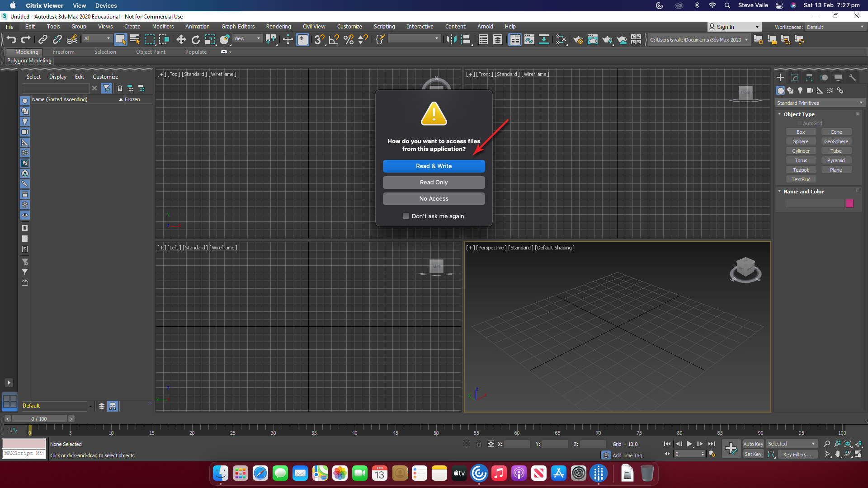Image resolution: width=868 pixels, height=488 pixels.
Task: Click the Select by Name icon
Action: click(x=135, y=40)
